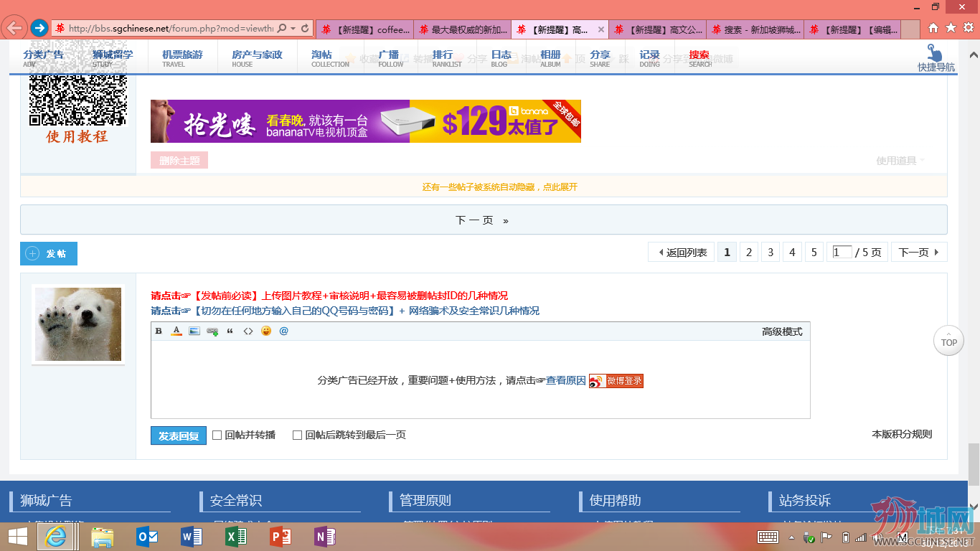
Task: Open the 分类广告 ADV menu
Action: click(43, 58)
